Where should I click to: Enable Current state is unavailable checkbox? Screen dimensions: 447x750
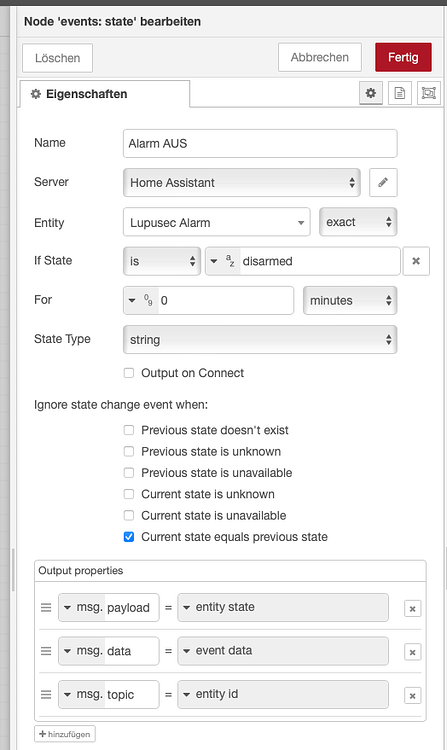tap(129, 515)
